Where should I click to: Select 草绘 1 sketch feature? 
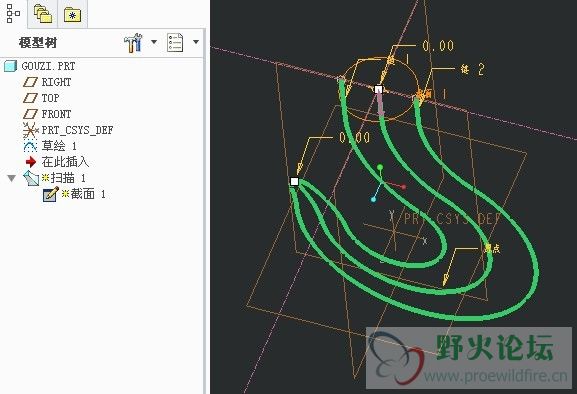59,146
